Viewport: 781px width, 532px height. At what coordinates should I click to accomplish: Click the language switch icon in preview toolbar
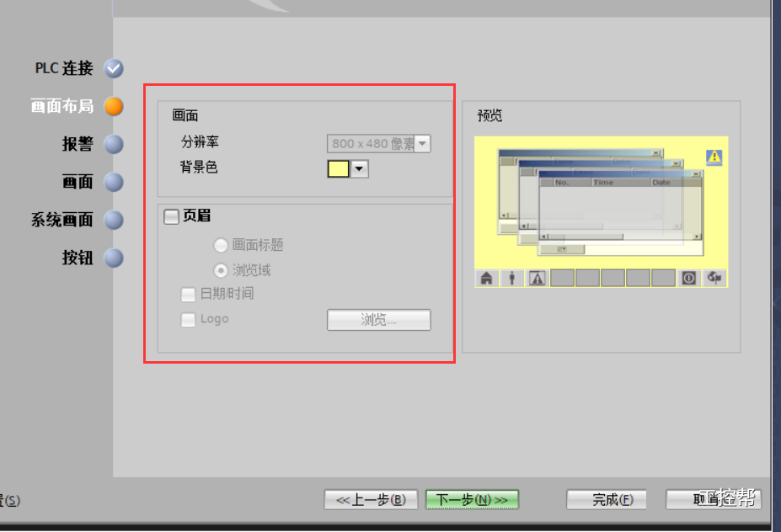coord(714,278)
